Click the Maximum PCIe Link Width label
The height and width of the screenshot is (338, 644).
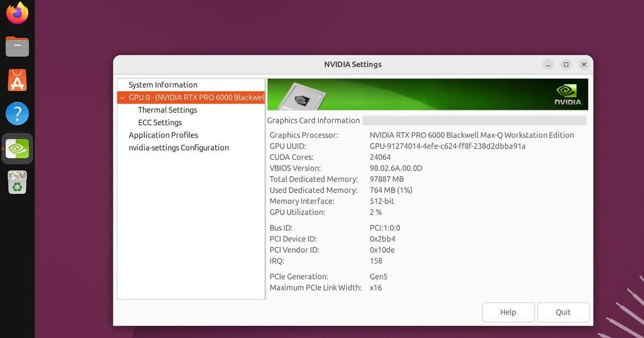(x=316, y=288)
